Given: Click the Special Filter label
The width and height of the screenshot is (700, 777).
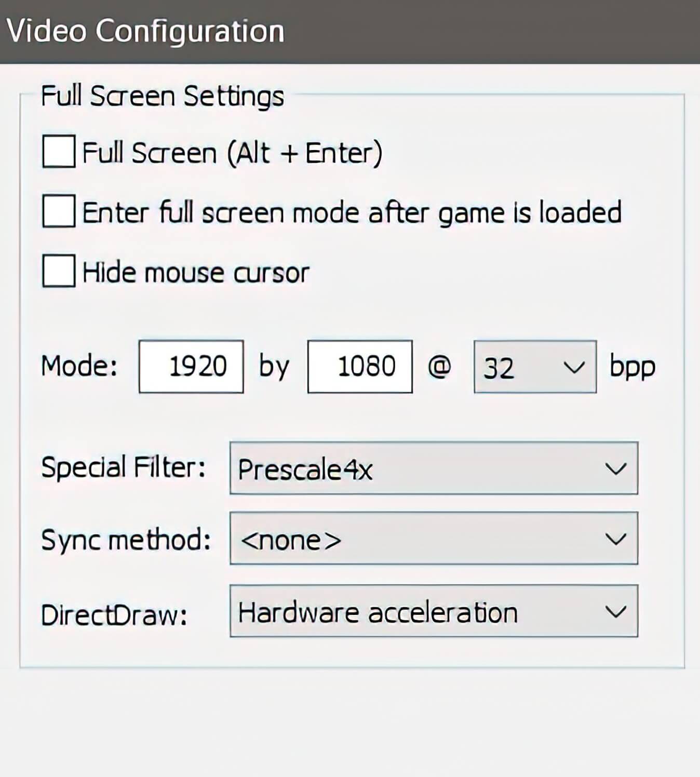Looking at the screenshot, I should click(123, 467).
